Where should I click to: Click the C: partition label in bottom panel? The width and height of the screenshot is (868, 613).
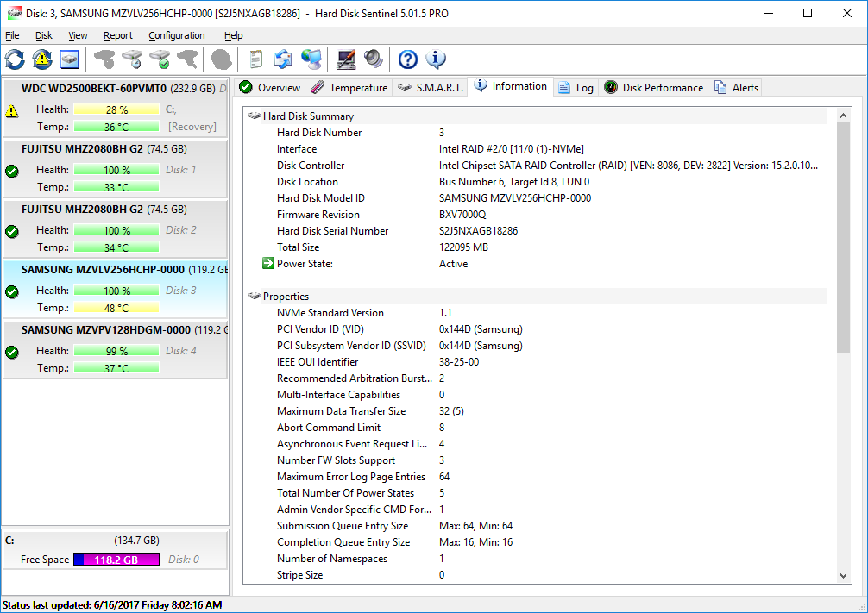(10, 541)
